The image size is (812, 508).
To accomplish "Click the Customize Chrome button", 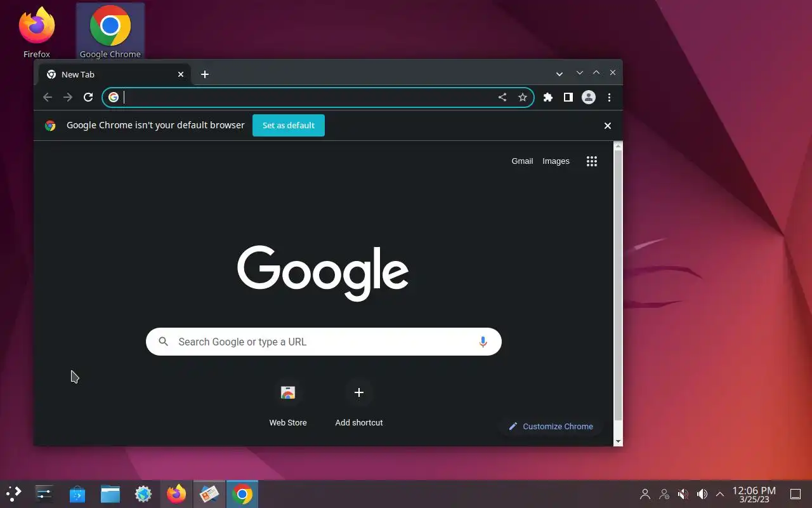I will click(551, 426).
